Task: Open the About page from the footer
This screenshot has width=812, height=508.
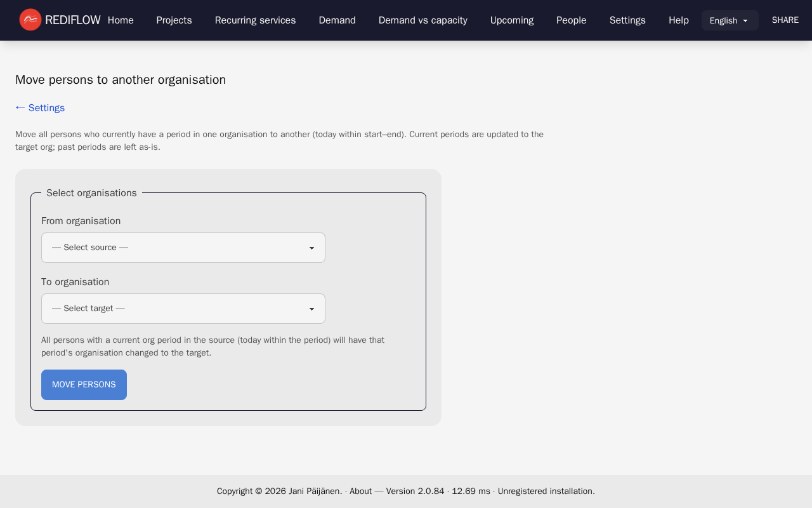Action: click(x=360, y=491)
